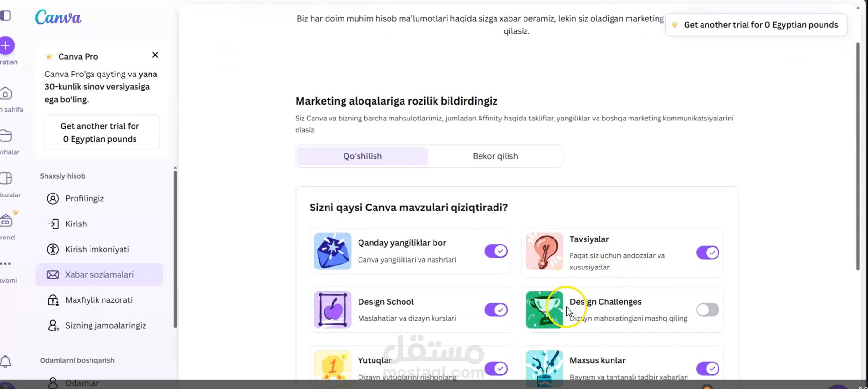Open the projects folder icon in sidebar

[6, 135]
